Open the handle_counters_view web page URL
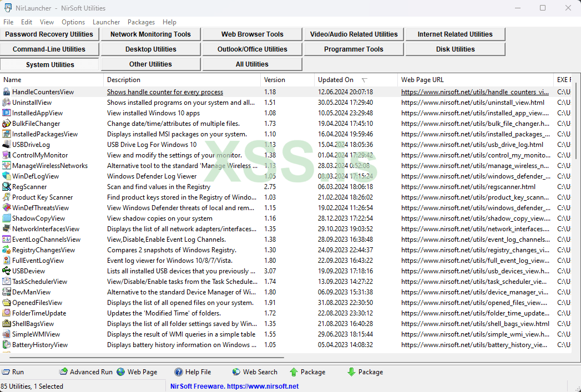The image size is (581, 392). pos(475,92)
